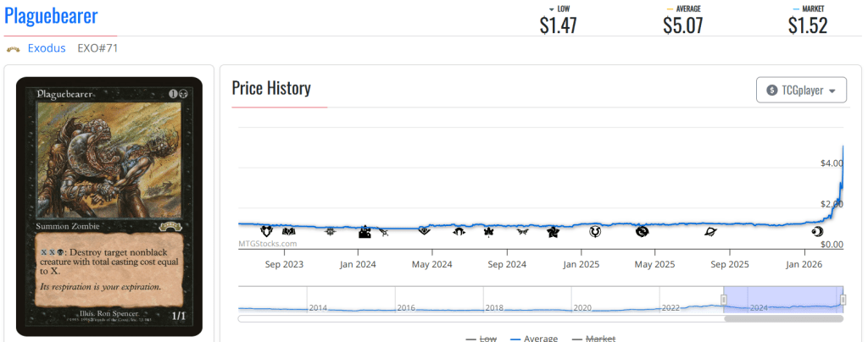The width and height of the screenshot is (868, 342).
Task: Click the castle-shaped set marker on chart
Action: pos(364,231)
